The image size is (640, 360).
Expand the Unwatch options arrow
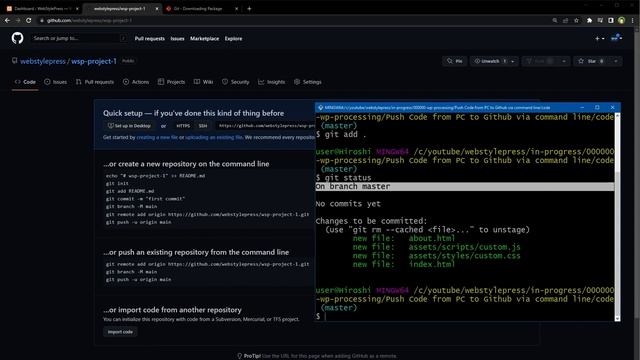(x=513, y=61)
